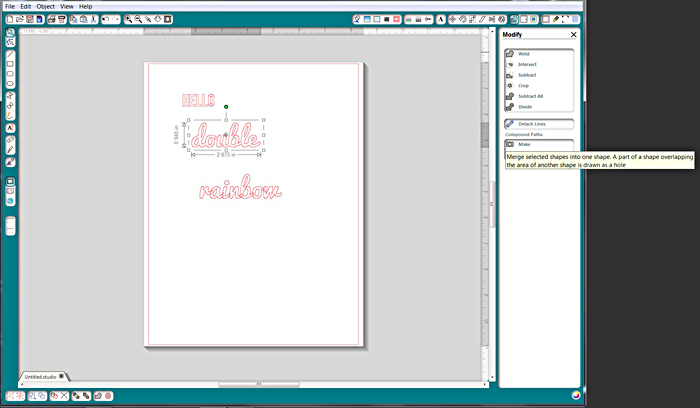Click the Zoom In magnifier icon
This screenshot has height=408, width=700.
point(128,19)
